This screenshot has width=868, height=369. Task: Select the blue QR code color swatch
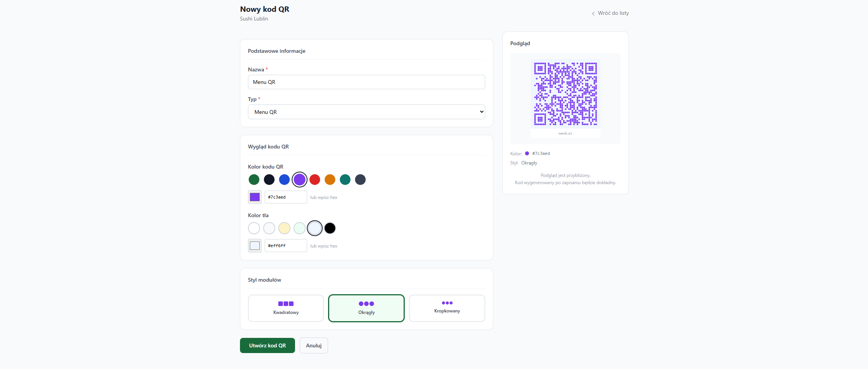(284, 180)
